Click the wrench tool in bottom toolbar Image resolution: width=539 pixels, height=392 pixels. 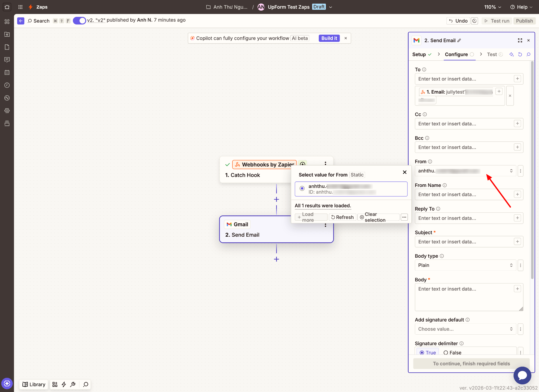click(x=73, y=384)
